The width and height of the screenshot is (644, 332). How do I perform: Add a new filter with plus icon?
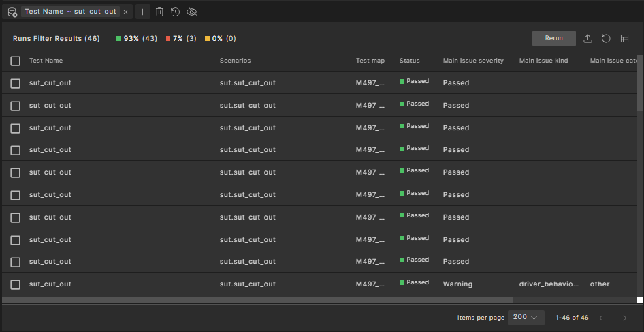[142, 12]
